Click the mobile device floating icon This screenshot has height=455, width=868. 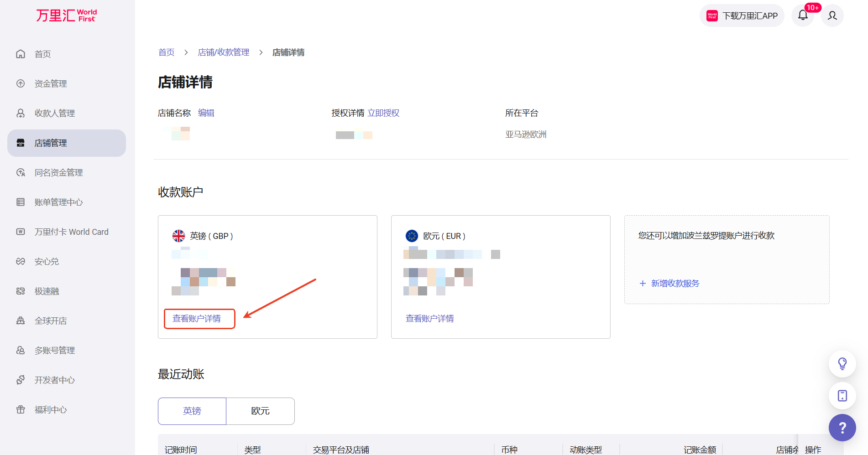coord(842,395)
